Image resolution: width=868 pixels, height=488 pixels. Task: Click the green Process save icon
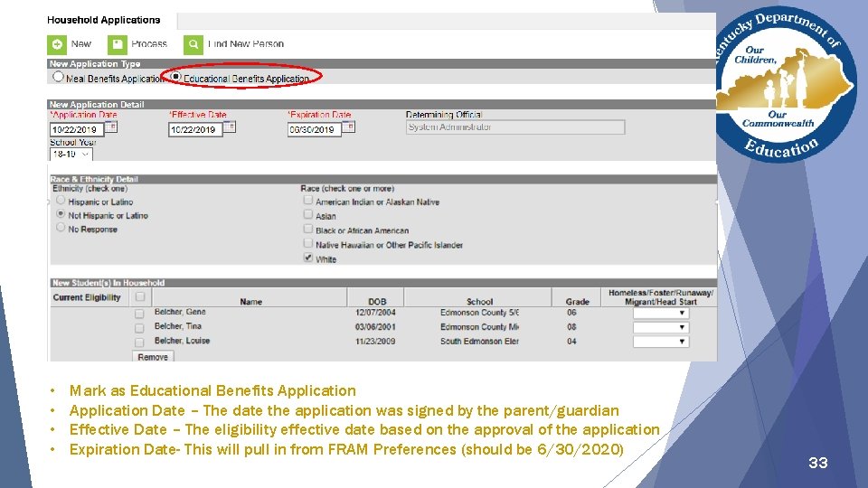tap(118, 45)
